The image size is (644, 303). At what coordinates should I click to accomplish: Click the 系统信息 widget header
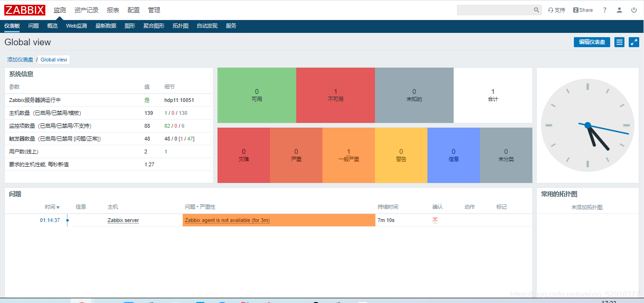tap(21, 74)
